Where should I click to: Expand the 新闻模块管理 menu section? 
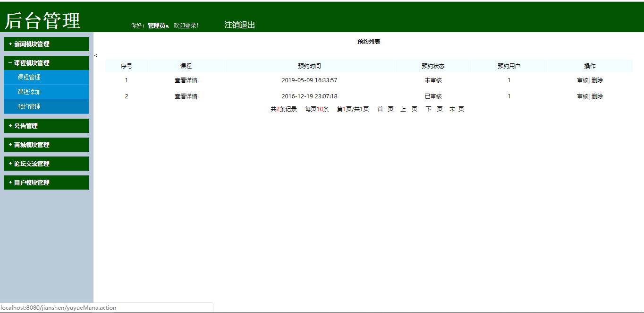pos(46,44)
